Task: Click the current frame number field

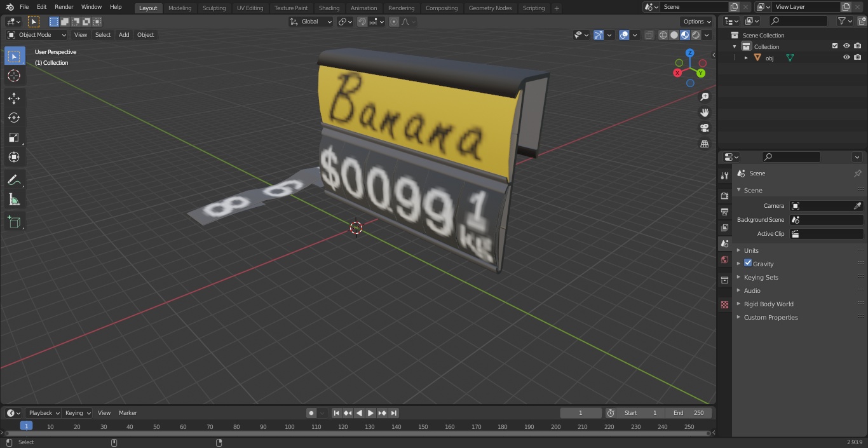Action: click(581, 413)
